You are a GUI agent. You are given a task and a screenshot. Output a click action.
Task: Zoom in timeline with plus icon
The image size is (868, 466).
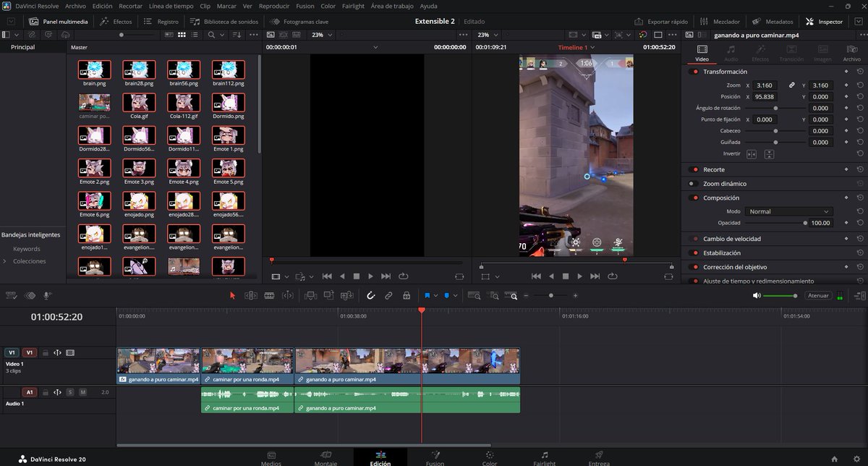[x=576, y=295]
